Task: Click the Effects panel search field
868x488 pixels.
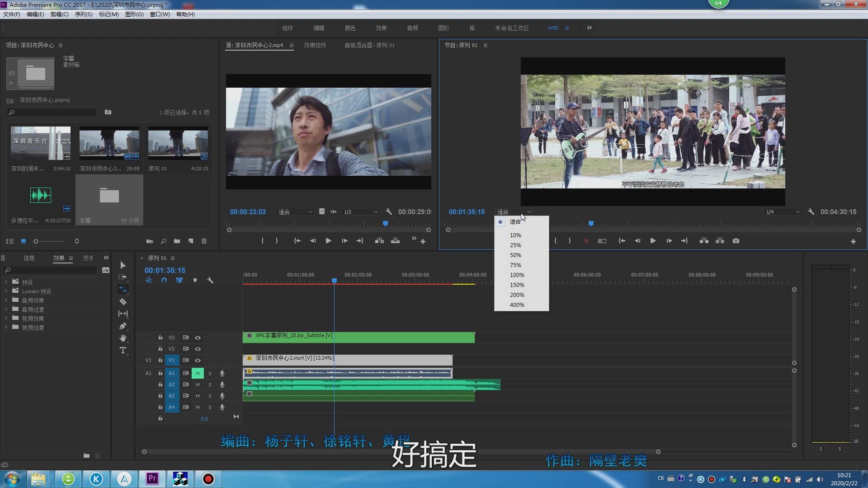Action: (x=51, y=270)
